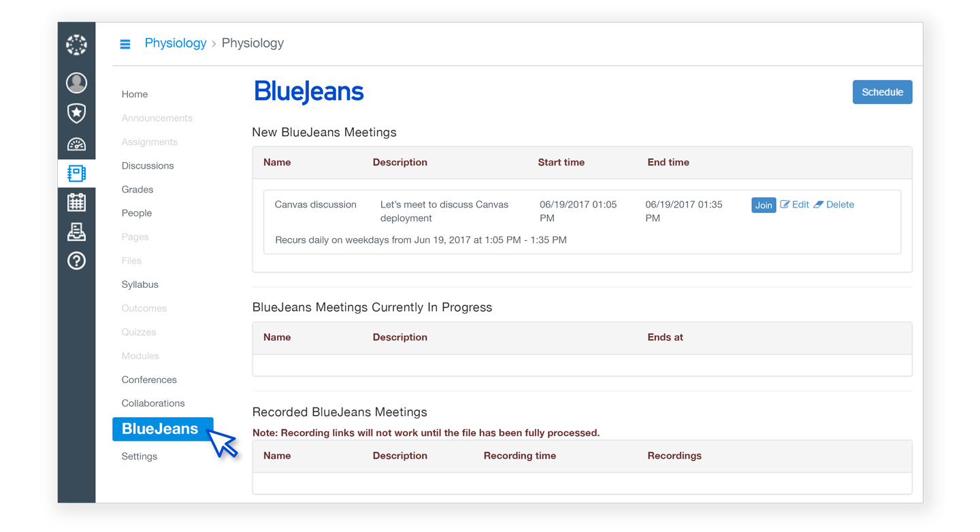
Task: Edit the Canvas discussion meeting
Action: tap(795, 205)
